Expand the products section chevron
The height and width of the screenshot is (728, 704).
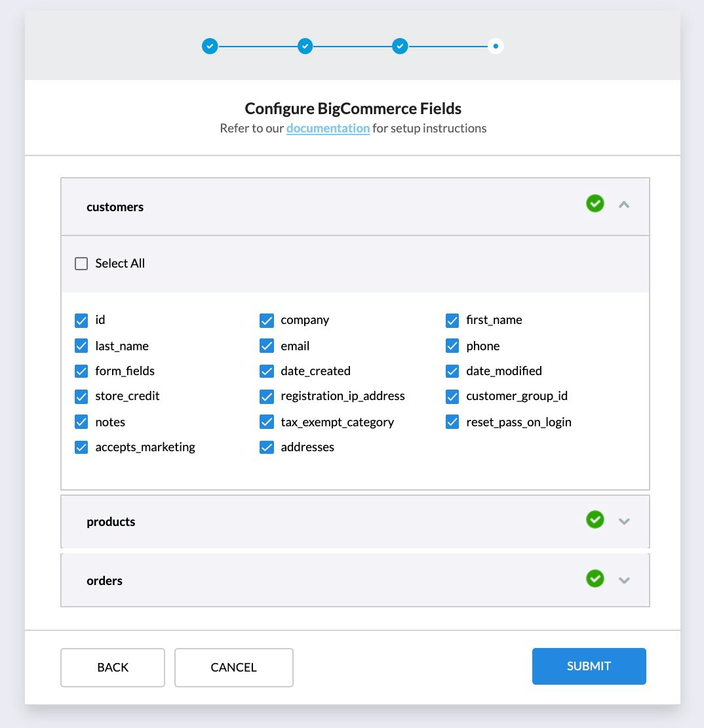(624, 521)
